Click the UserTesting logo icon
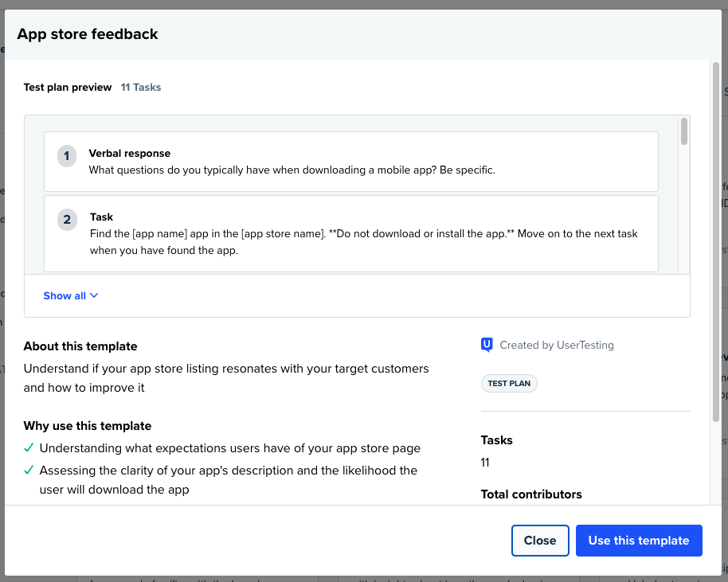Screen dimensions: 728x582 [487, 345]
